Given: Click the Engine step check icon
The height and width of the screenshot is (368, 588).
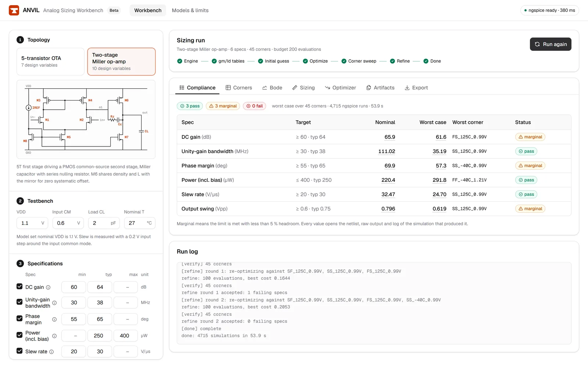Looking at the screenshot, I should [180, 61].
